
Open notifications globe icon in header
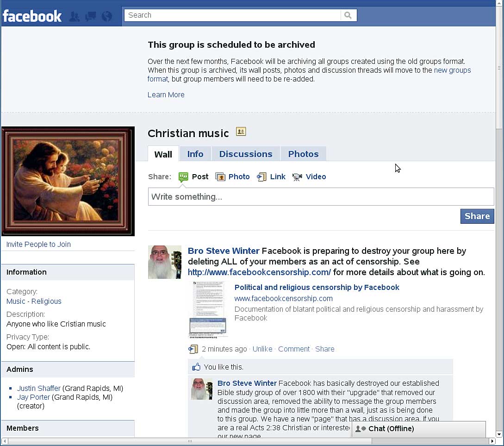point(107,16)
